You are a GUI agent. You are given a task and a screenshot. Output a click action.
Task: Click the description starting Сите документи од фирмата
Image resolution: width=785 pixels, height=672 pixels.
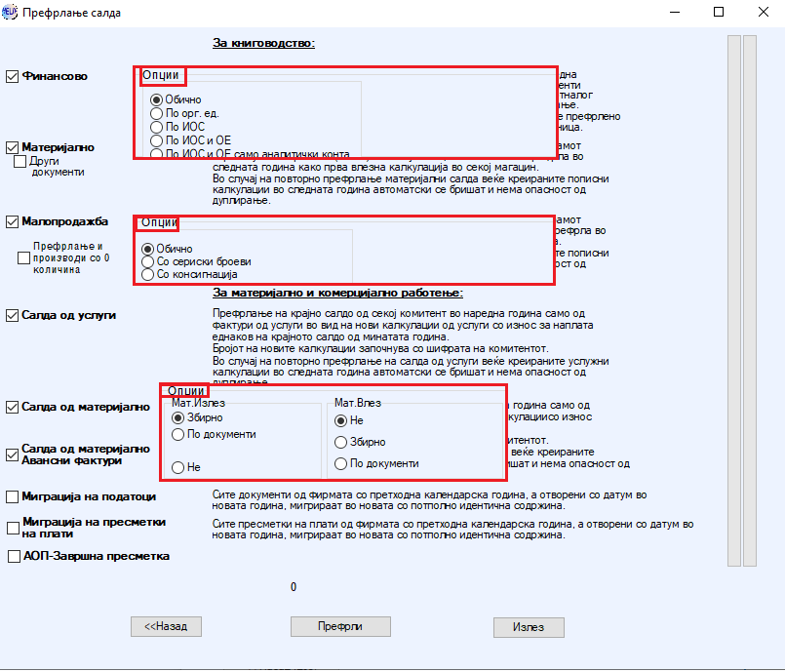(429, 500)
